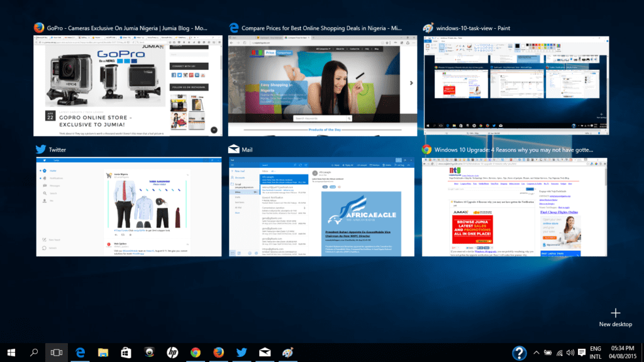Image resolution: width=644 pixels, height=362 pixels.
Task: Switch to the Compare Prices Edge window
Action: click(323, 85)
